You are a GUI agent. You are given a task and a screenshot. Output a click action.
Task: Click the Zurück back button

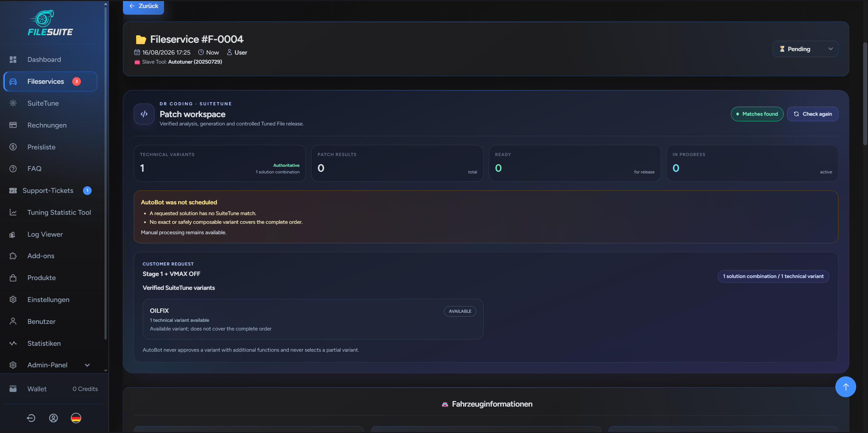[143, 6]
